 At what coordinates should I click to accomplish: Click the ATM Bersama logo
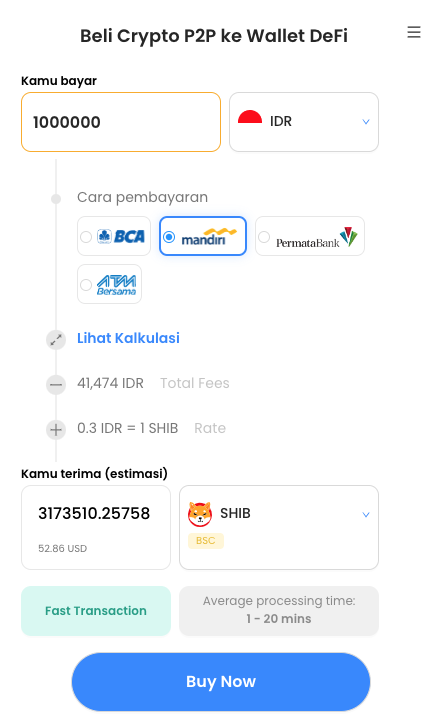click(x=116, y=284)
